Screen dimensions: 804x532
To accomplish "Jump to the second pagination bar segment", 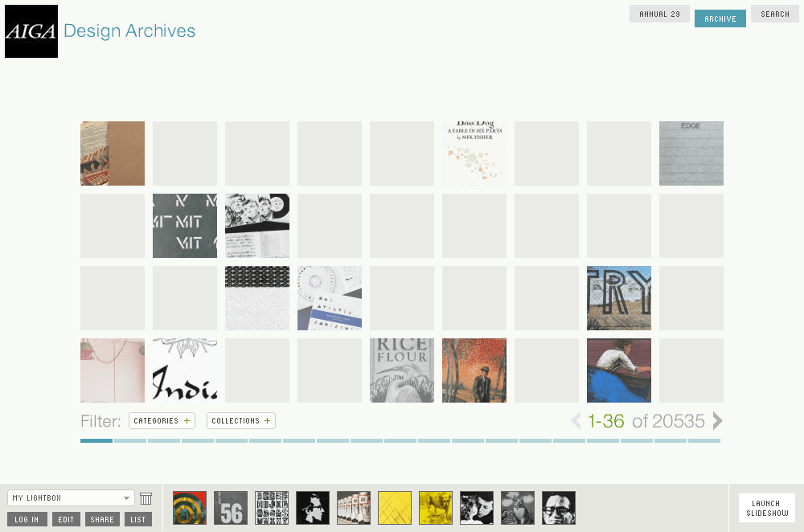I will 130,440.
